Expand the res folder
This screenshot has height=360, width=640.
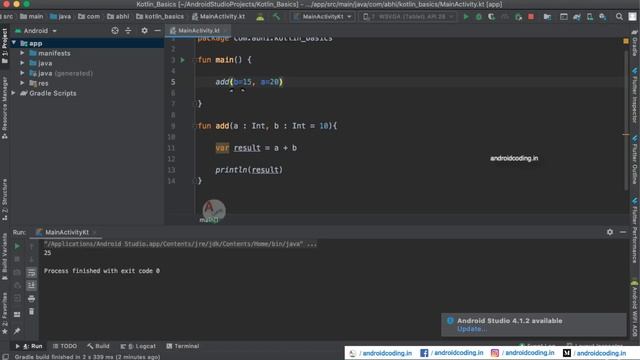point(22,83)
